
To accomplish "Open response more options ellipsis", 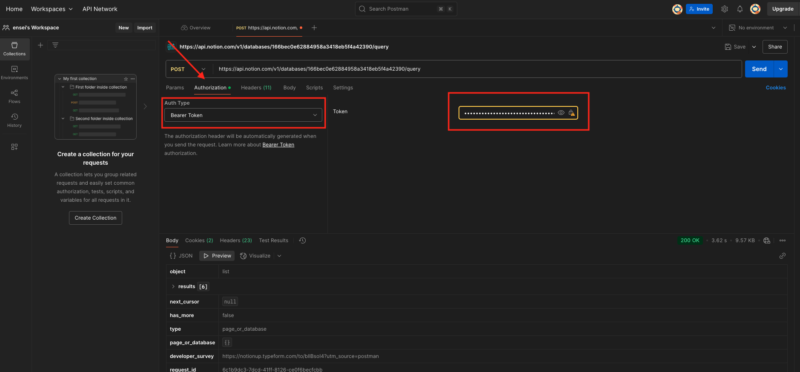I will coord(782,240).
